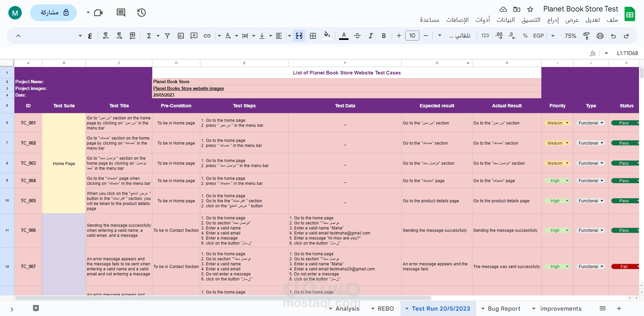Click the Home Page test suite cell
This screenshot has width=644, height=316.
[64, 163]
